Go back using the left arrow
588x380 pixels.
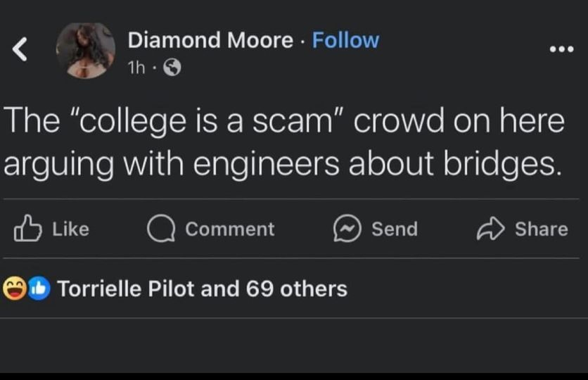point(20,49)
